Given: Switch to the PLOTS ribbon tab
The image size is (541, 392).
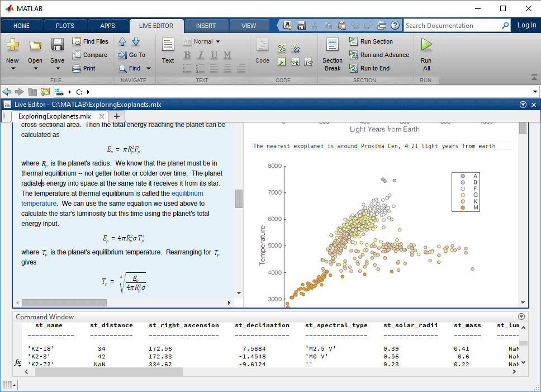Looking at the screenshot, I should coord(65,25).
